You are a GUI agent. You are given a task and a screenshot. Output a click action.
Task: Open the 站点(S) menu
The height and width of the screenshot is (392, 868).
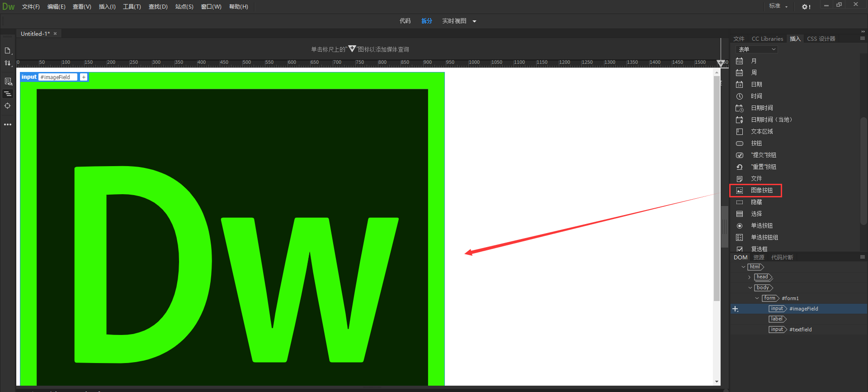tap(184, 7)
